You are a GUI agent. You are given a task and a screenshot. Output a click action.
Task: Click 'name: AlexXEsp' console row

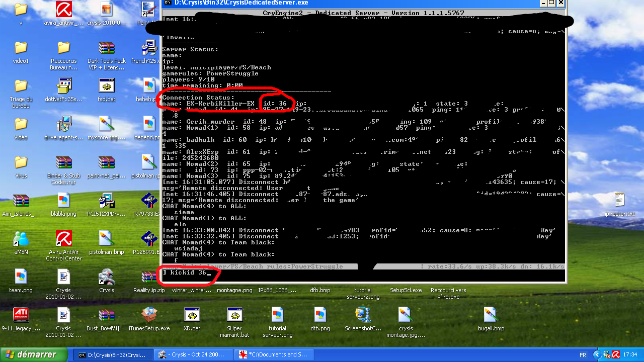tap(362, 152)
